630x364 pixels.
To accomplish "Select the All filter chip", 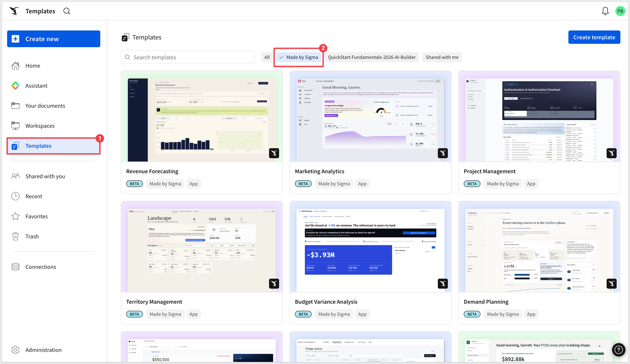I will click(x=267, y=57).
